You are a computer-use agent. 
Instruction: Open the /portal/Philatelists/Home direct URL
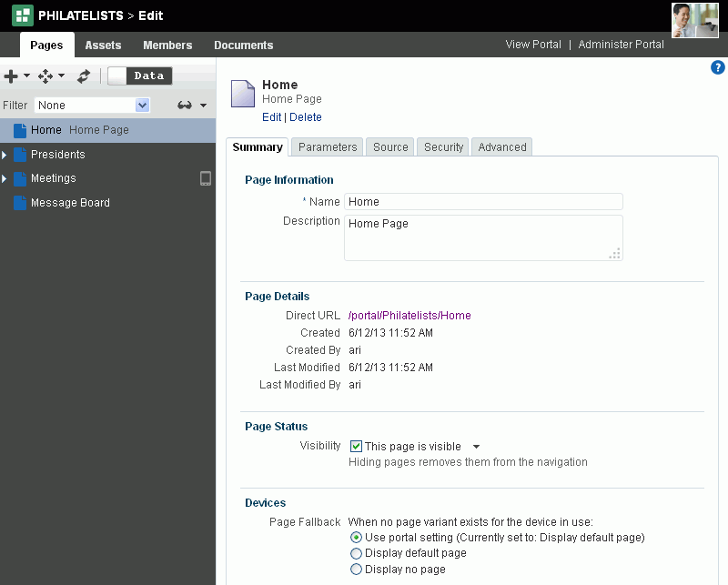(409, 316)
